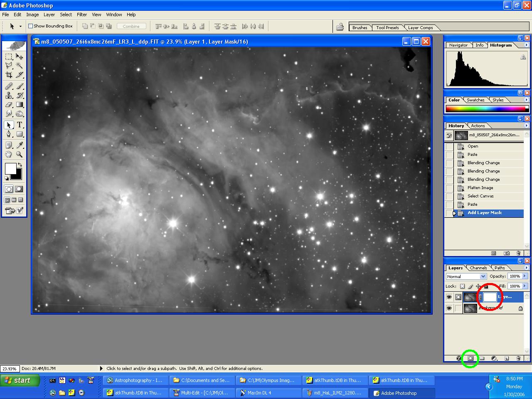Select the Crop tool
Viewport: 532px width, 399px height.
point(9,75)
